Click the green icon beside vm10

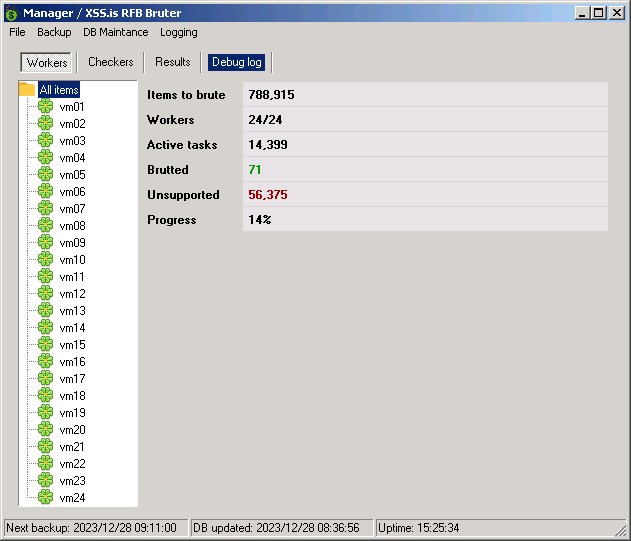click(x=45, y=259)
